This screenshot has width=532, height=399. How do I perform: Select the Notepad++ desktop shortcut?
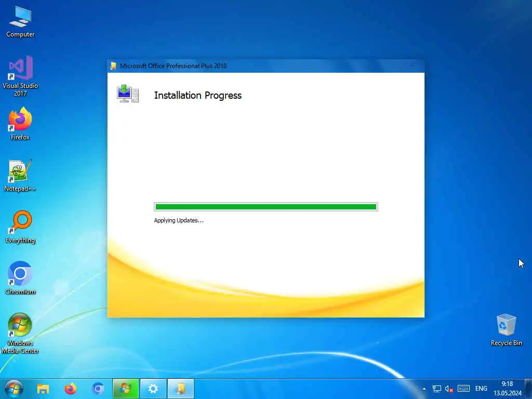(x=20, y=176)
